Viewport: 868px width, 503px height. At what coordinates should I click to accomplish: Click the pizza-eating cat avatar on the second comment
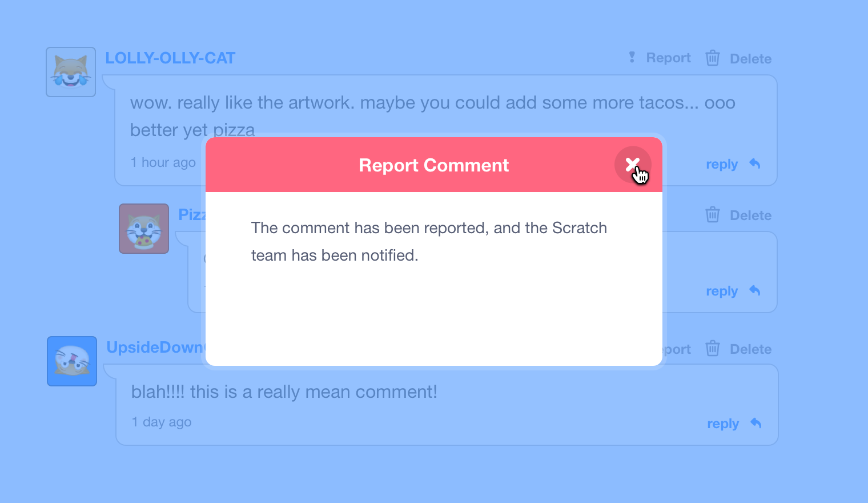tap(143, 228)
